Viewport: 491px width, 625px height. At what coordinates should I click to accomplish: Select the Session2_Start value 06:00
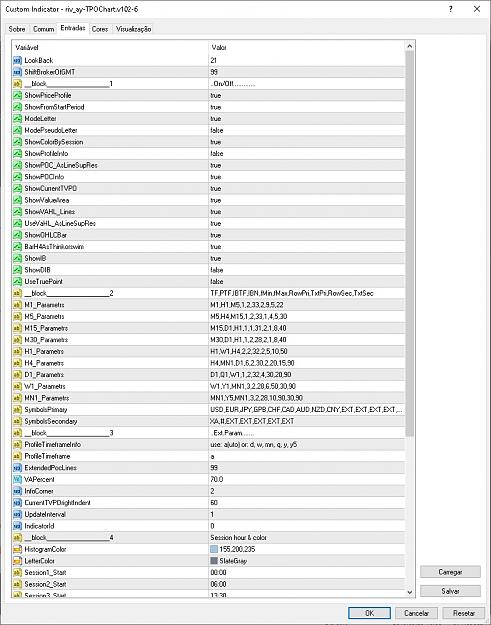218,584
